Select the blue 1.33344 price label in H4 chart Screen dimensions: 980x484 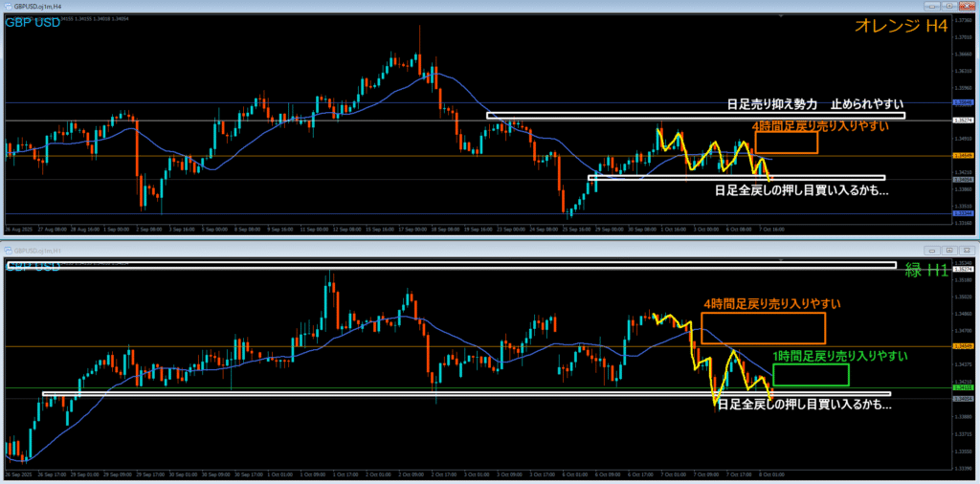(962, 213)
